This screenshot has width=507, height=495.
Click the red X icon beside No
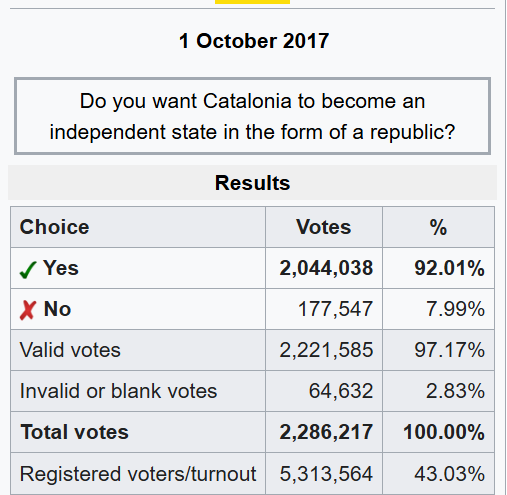click(28, 310)
